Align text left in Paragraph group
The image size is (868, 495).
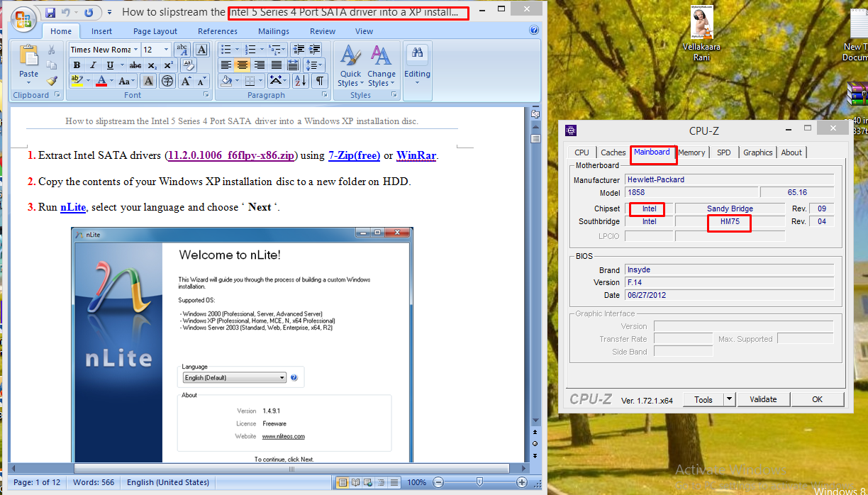click(x=226, y=65)
